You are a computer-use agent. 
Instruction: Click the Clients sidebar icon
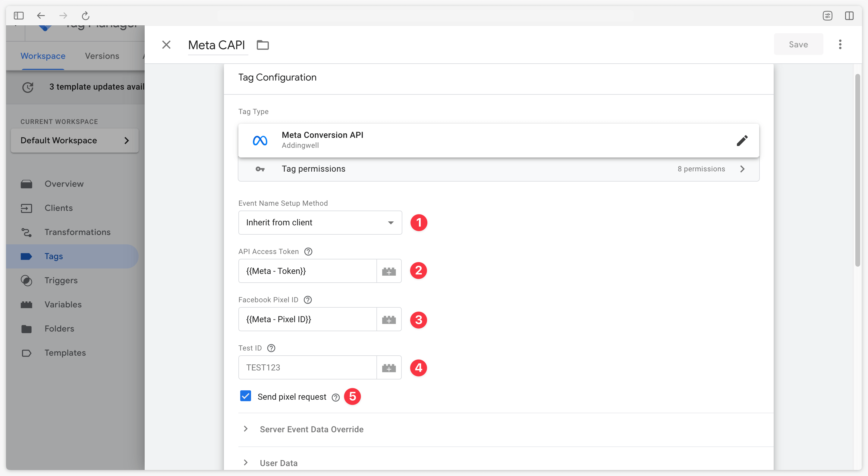click(26, 208)
